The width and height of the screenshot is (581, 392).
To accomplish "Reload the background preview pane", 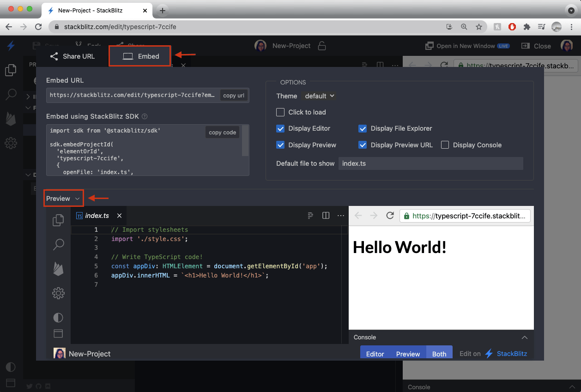I will point(444,66).
